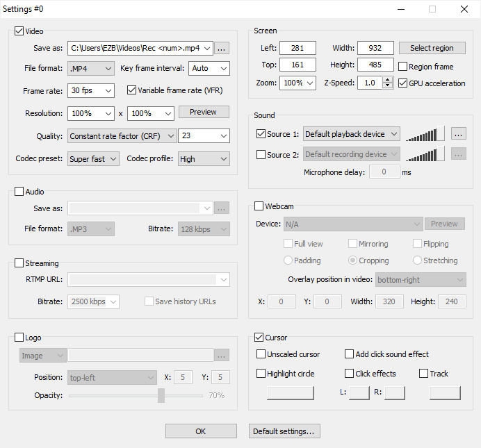
Task: Enable the Streaming checkbox
Action: [x=19, y=263]
